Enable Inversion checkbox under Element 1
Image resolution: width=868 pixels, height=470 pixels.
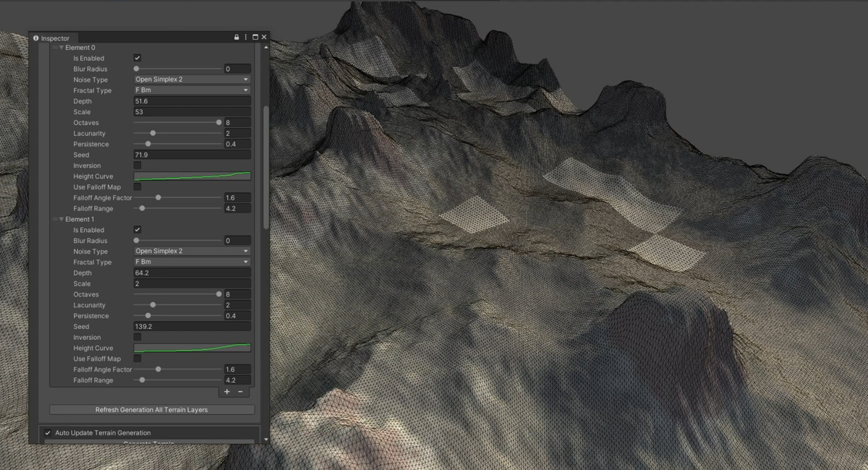click(137, 337)
